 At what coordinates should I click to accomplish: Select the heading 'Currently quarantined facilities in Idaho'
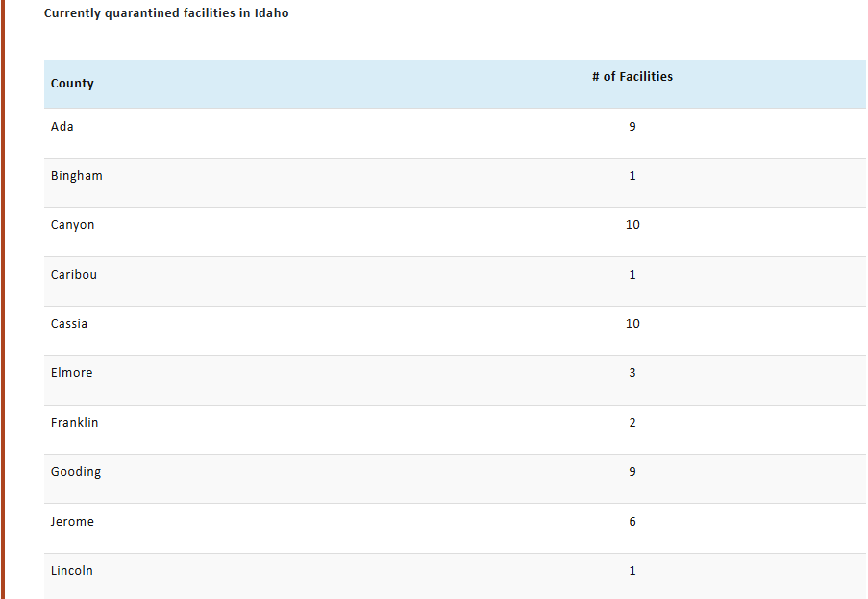click(166, 13)
